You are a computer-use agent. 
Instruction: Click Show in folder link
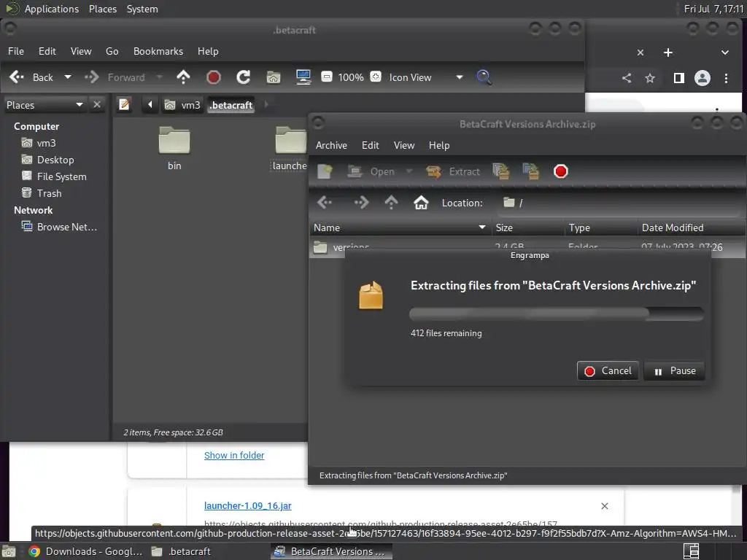coord(234,455)
